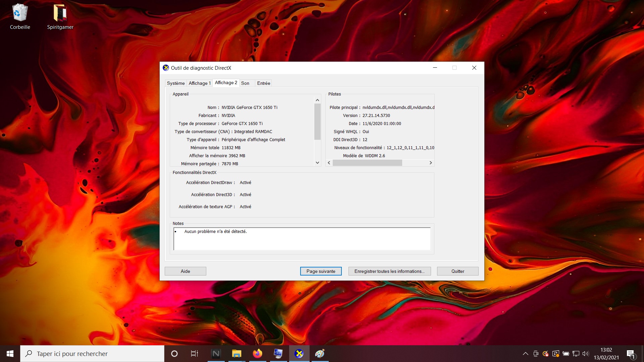The image size is (644, 362).
Task: Switch to the Son tab
Action: pyautogui.click(x=245, y=83)
